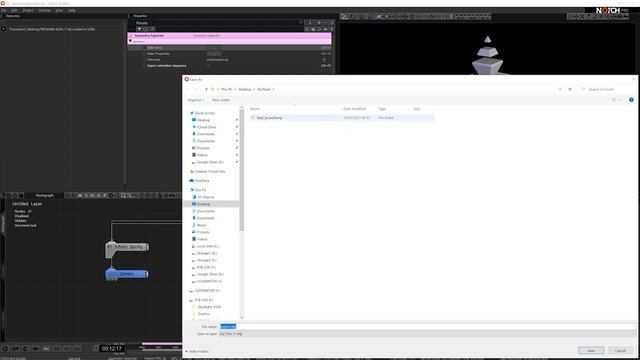The height and width of the screenshot is (360, 640).
Task: Click the filter funnel icon in Properties
Action: (x=139, y=29)
